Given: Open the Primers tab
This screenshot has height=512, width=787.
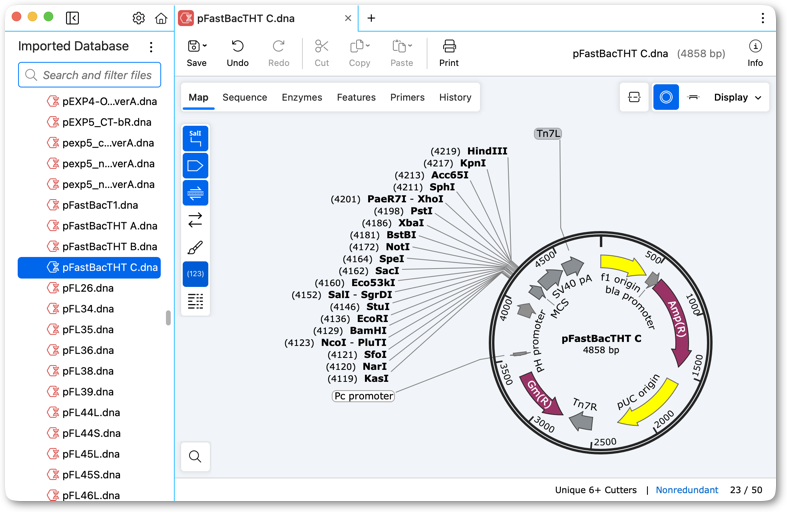Looking at the screenshot, I should (x=407, y=97).
